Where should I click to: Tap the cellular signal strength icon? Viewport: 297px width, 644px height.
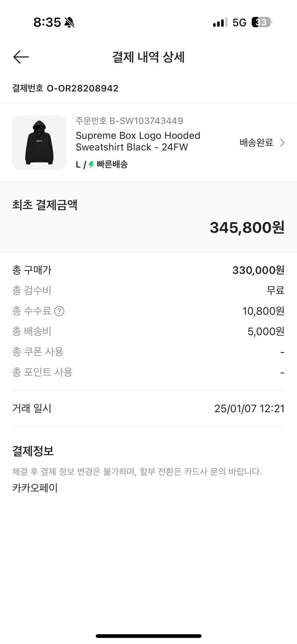(219, 22)
